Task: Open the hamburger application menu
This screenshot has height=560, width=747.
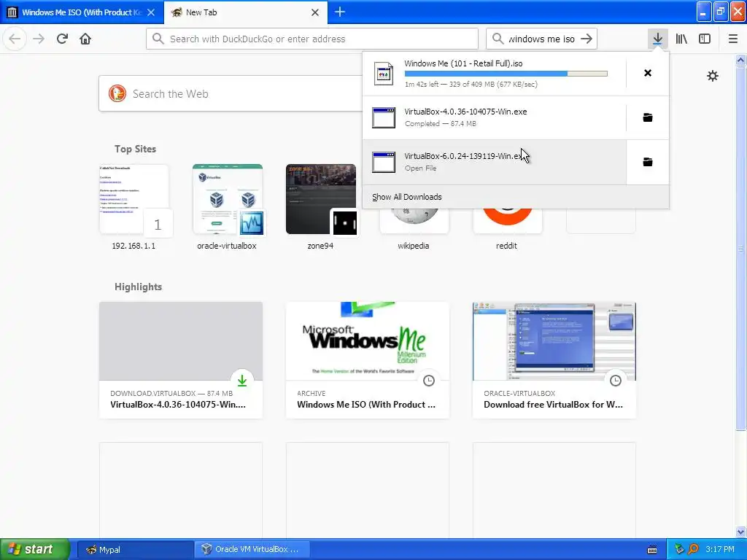Action: (x=733, y=39)
